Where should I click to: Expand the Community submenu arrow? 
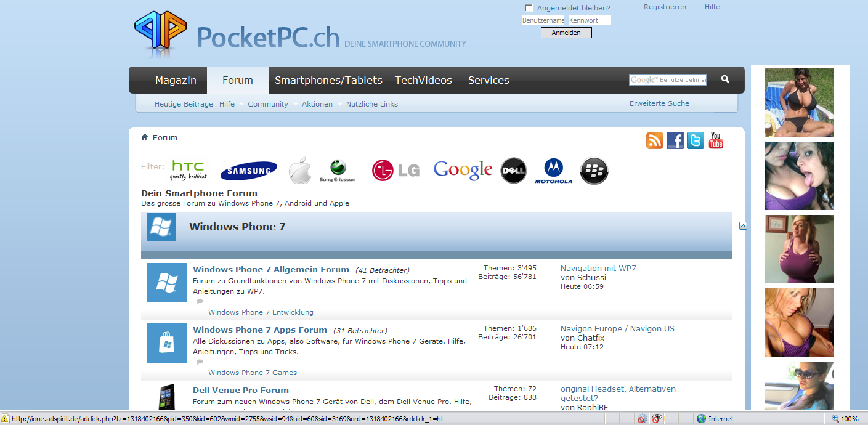(x=295, y=104)
